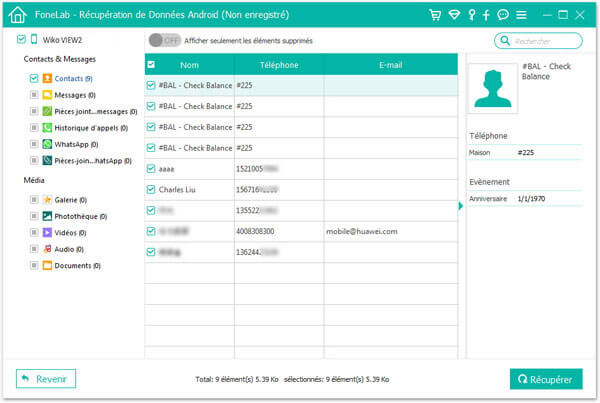Open the shopping cart purchase icon
The height and width of the screenshot is (403, 600).
435,15
